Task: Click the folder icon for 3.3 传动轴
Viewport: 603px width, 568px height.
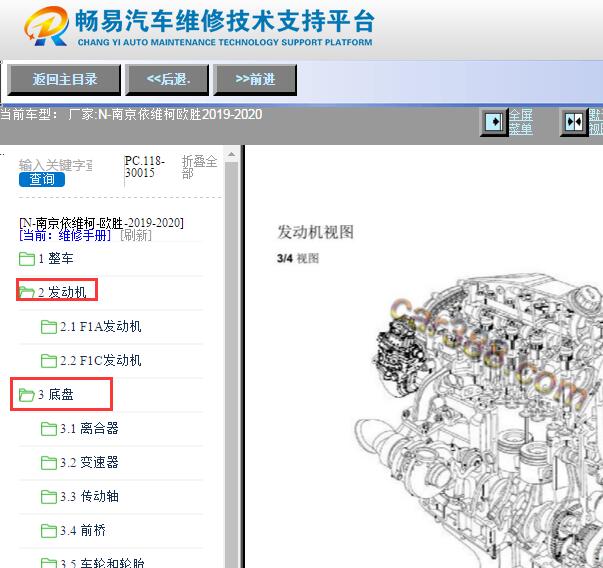Action: [49, 497]
